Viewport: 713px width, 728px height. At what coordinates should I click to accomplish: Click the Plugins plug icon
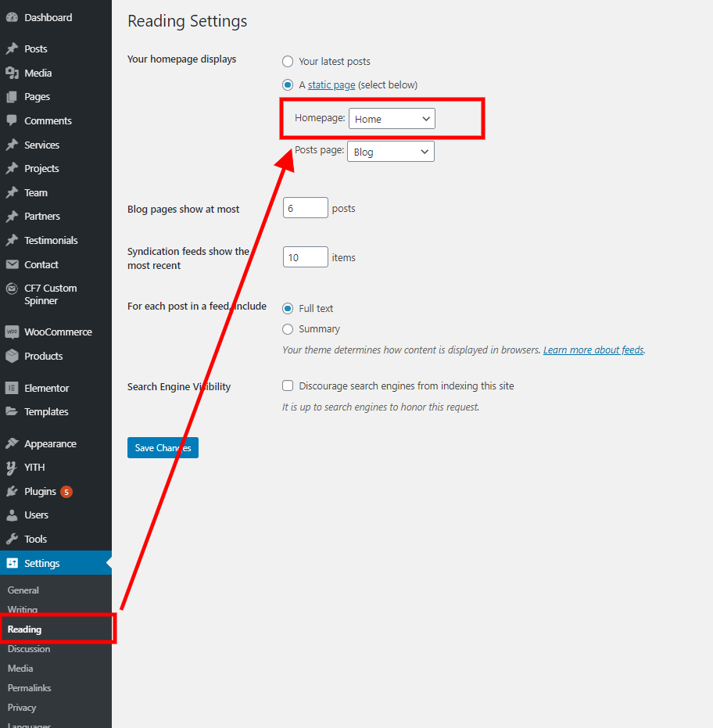tap(12, 491)
